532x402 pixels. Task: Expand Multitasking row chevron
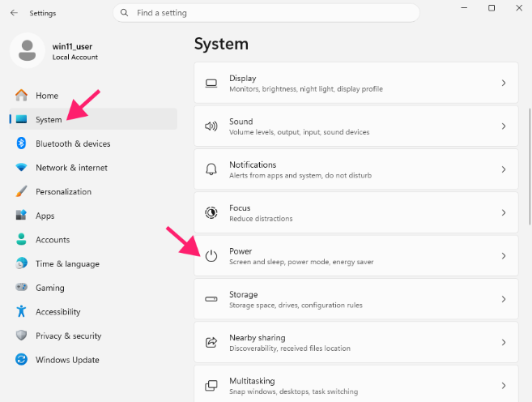(504, 385)
